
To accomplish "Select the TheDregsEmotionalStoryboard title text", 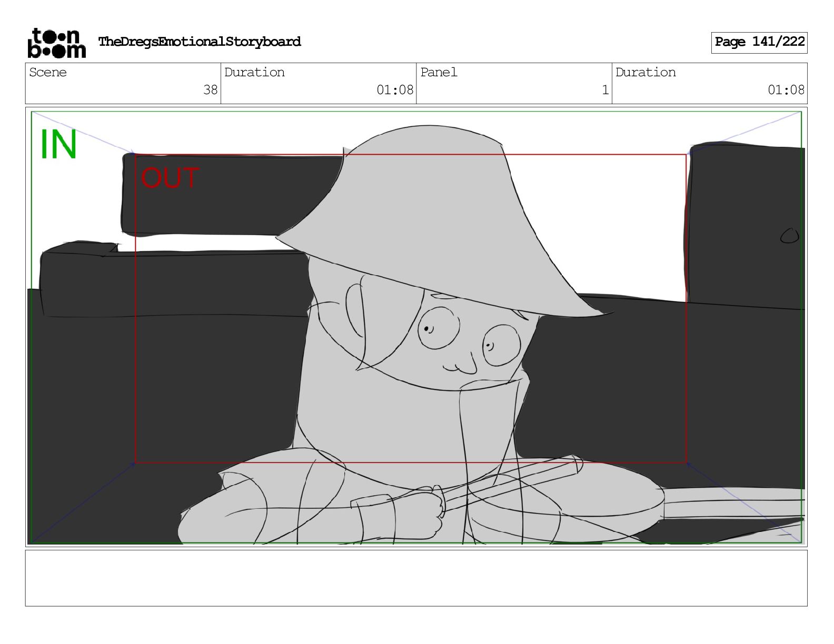I will tap(200, 42).
